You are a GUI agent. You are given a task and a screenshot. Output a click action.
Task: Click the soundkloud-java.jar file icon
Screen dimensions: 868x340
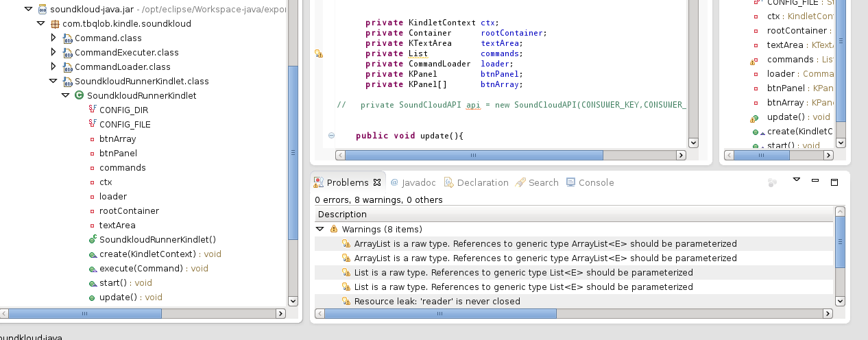point(41,9)
